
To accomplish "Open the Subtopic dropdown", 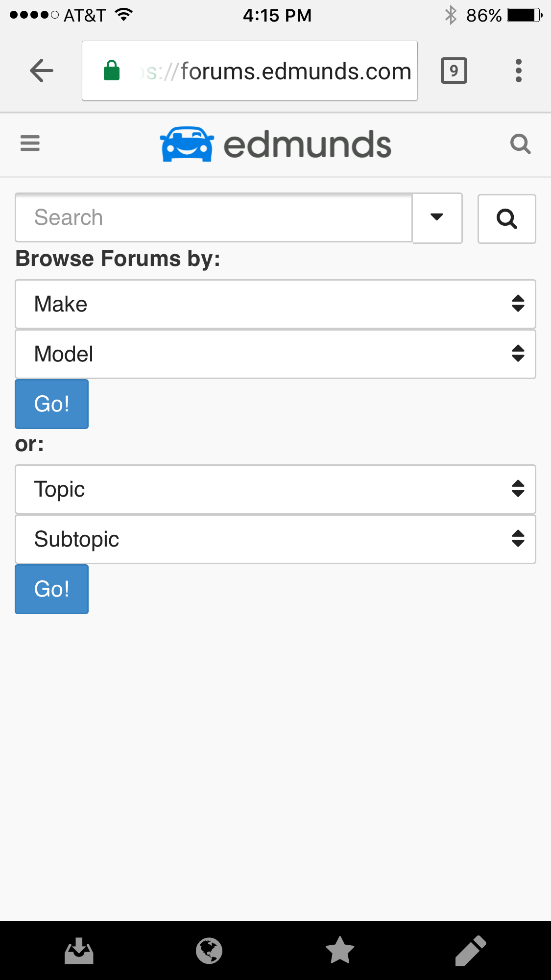I will click(x=275, y=539).
